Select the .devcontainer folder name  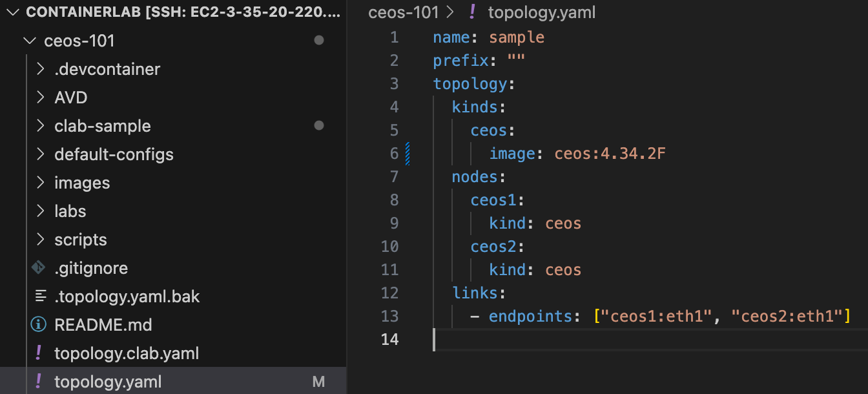pos(107,69)
